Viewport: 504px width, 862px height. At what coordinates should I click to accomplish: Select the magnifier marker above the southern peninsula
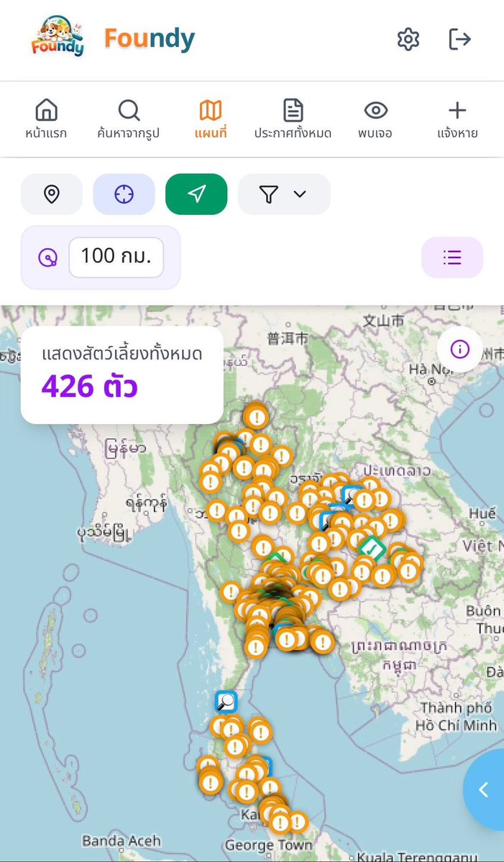(x=225, y=702)
